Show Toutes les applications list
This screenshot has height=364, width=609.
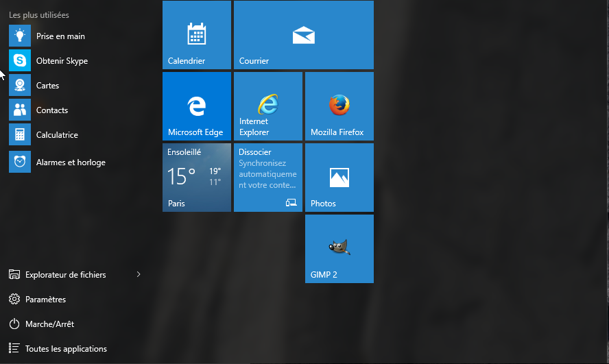tap(66, 348)
